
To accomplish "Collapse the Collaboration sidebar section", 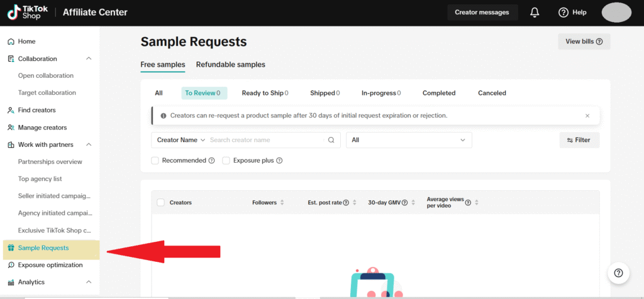I will [89, 58].
